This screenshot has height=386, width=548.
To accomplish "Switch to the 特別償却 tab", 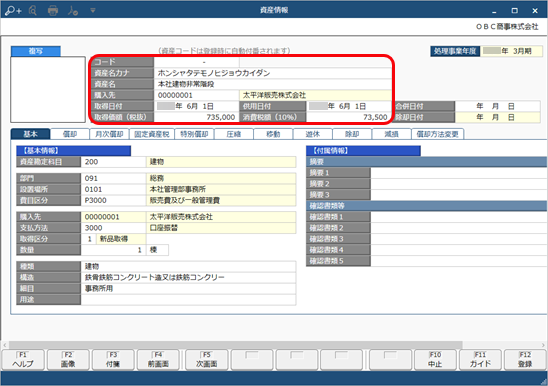I will pyautogui.click(x=194, y=134).
